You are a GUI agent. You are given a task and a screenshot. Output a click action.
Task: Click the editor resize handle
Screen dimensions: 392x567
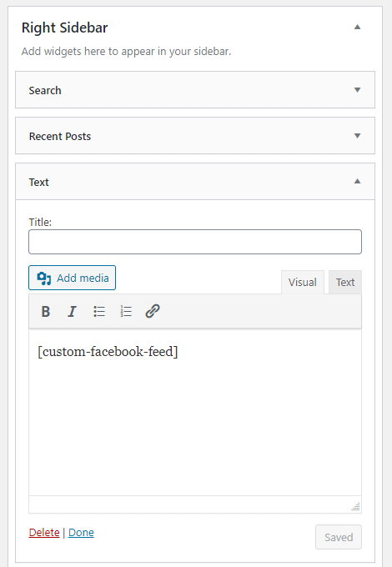click(x=356, y=507)
